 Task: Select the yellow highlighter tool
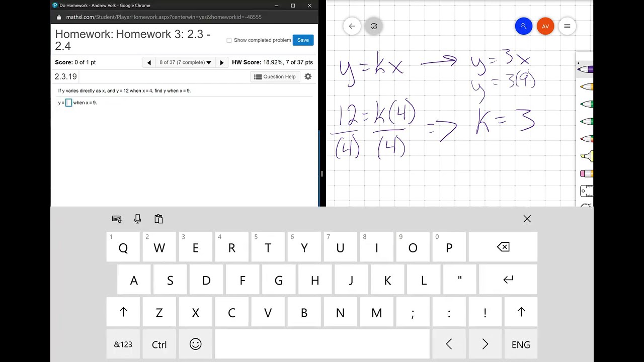pyautogui.click(x=587, y=156)
